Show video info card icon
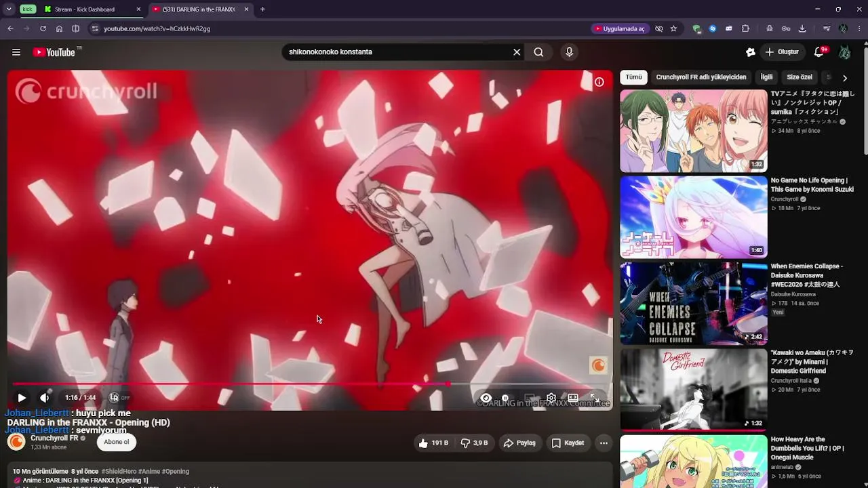 tap(599, 82)
